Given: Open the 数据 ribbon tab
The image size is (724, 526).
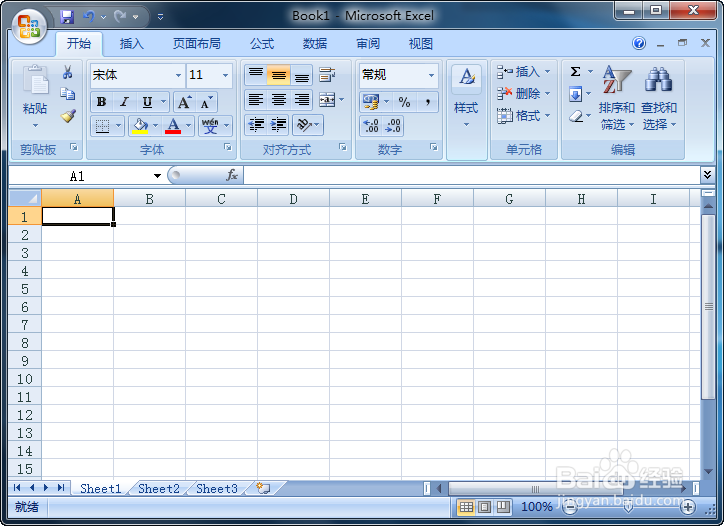Looking at the screenshot, I should pyautogui.click(x=315, y=44).
